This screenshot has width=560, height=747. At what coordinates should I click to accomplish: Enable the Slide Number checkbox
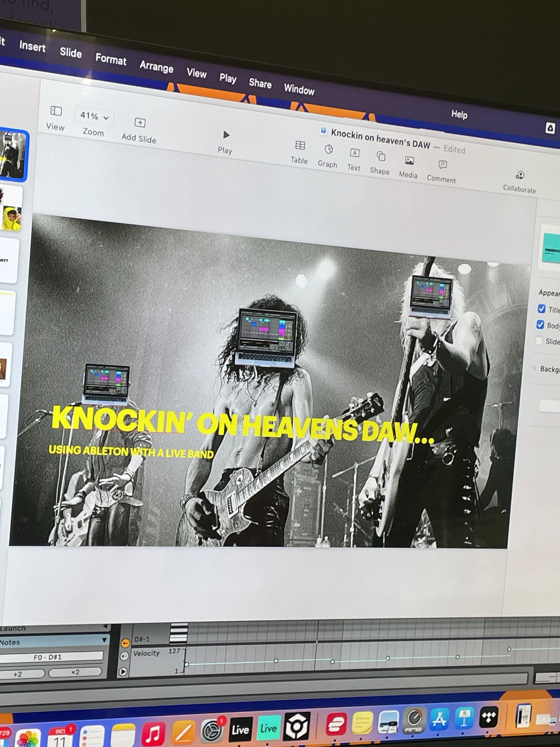click(x=539, y=340)
